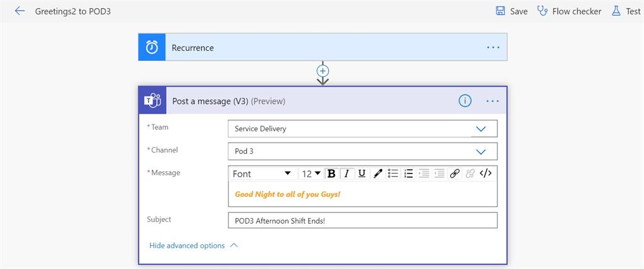Image resolution: width=644 pixels, height=269 pixels.
Task: Show info for Post a message action
Action: pyautogui.click(x=465, y=101)
